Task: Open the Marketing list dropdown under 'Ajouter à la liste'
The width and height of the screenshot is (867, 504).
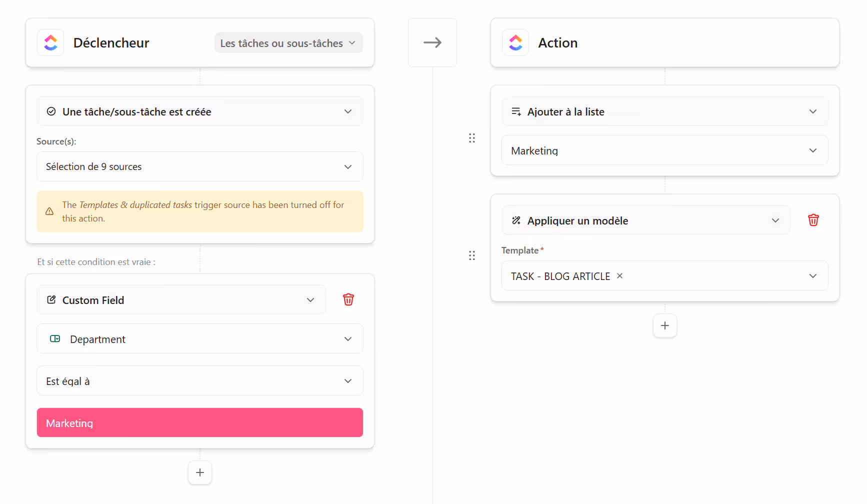Action: pyautogui.click(x=664, y=150)
